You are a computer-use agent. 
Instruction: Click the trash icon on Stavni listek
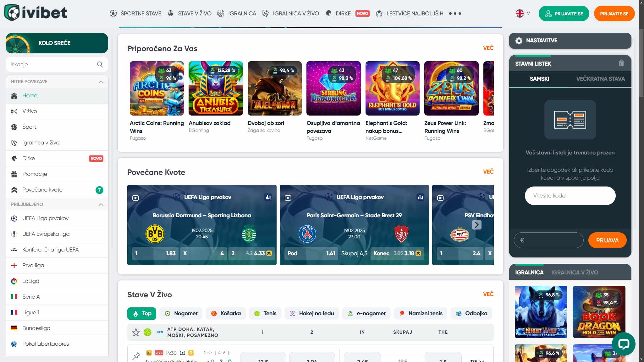621,63
